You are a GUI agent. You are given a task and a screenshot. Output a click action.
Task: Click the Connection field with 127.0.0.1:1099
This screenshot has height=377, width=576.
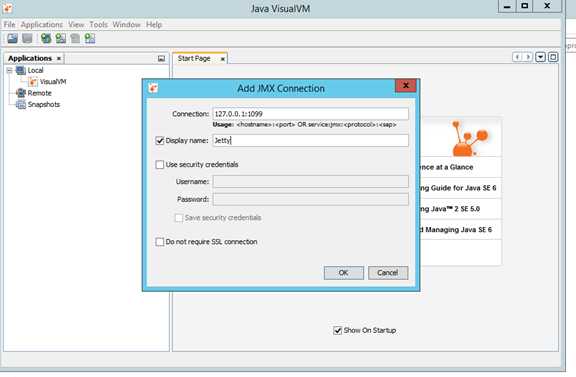pos(310,114)
